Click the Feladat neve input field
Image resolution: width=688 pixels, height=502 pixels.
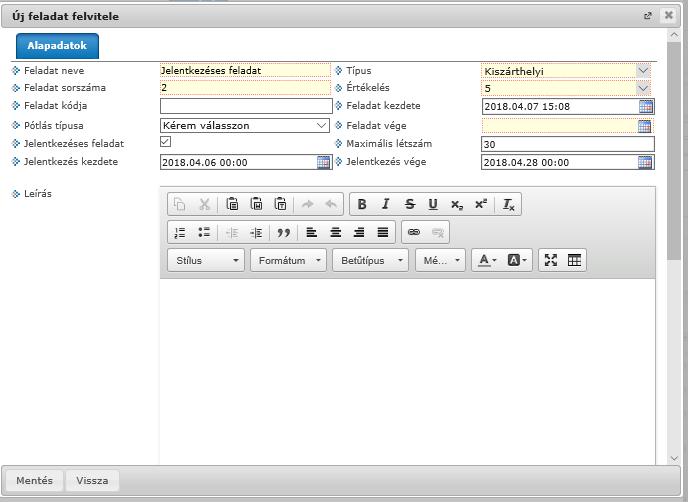click(x=245, y=71)
